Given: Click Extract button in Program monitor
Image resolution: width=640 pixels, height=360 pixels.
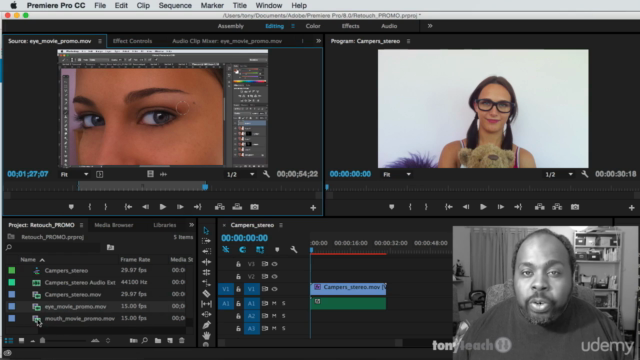Looking at the screenshot, I should click(557, 207).
